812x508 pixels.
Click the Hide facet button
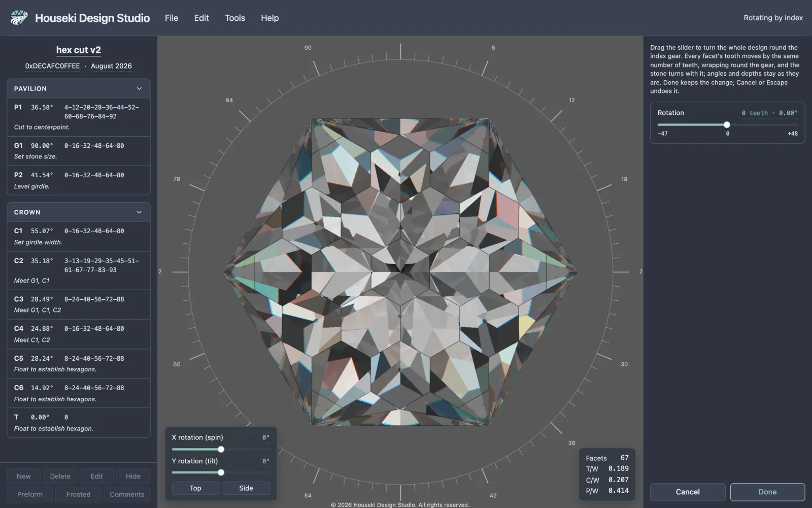[x=133, y=477]
